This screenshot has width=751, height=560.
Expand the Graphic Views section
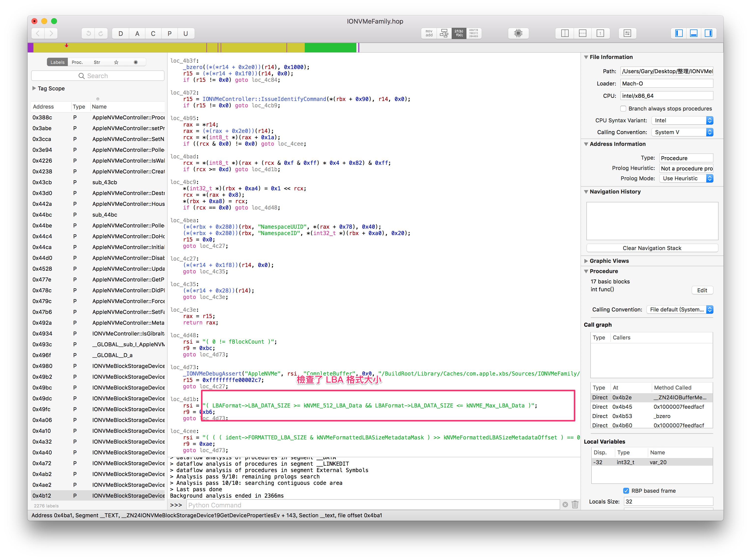pyautogui.click(x=586, y=261)
